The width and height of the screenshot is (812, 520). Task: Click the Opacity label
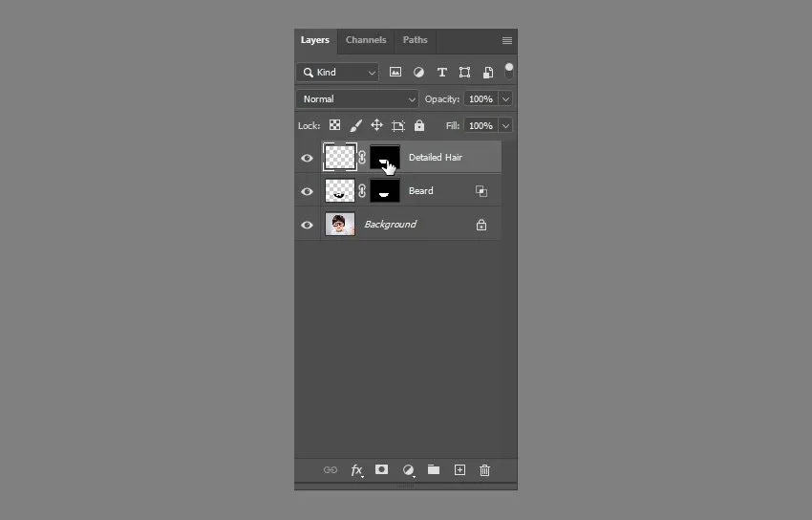(x=441, y=98)
